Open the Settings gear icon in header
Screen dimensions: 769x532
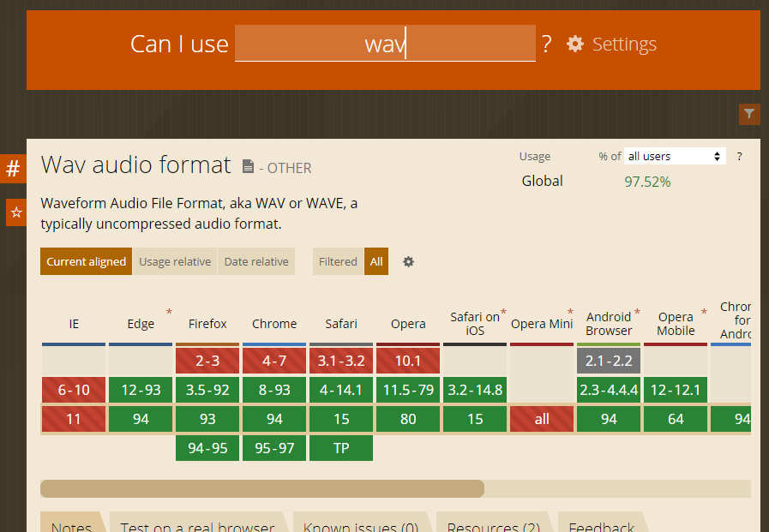tap(575, 44)
